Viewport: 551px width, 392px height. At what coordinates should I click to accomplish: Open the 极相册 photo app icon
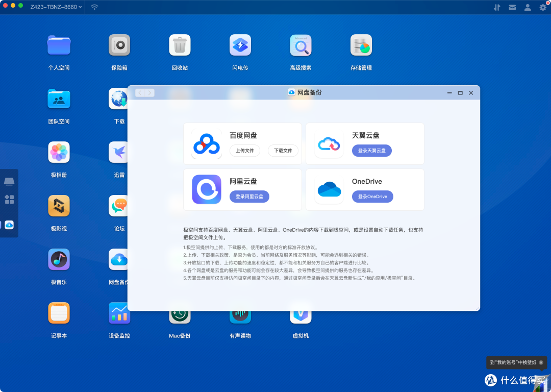click(59, 152)
